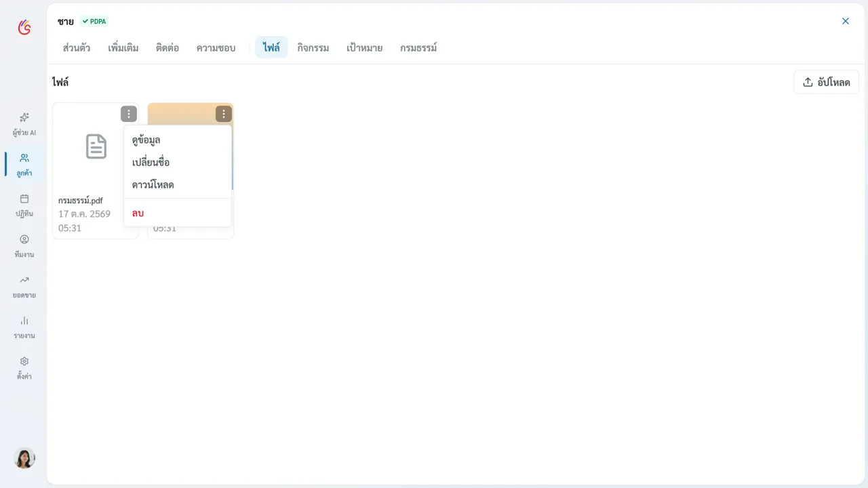
Task: Click the app logo in the sidebar
Action: (24, 27)
